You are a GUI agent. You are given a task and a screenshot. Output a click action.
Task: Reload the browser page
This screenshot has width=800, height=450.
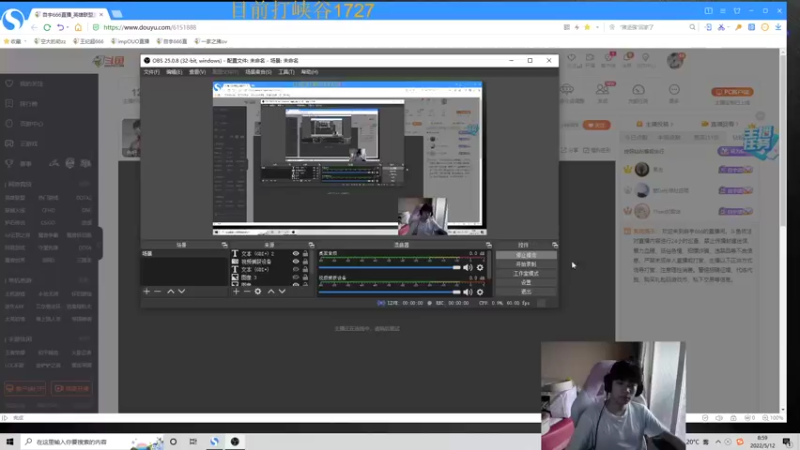[47, 27]
